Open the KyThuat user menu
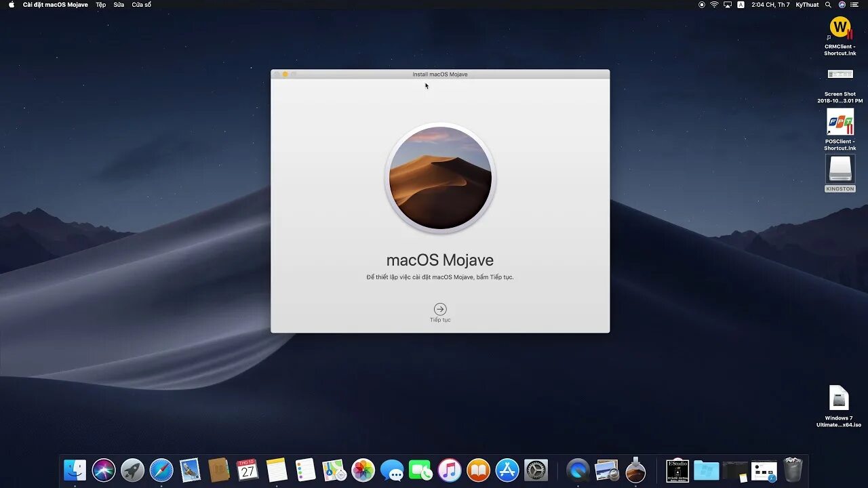The height and width of the screenshot is (488, 868). pyautogui.click(x=807, y=5)
